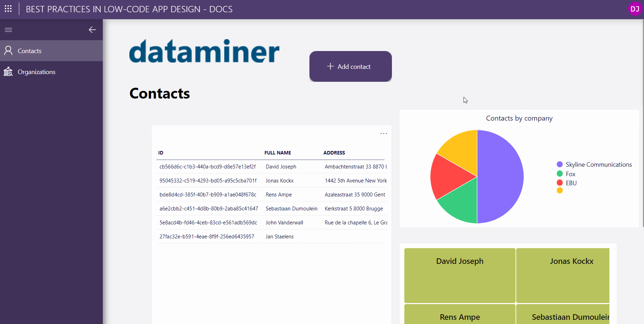Open the Organizations page in sidebar
Image resolution: width=644 pixels, height=324 pixels.
[x=36, y=72]
